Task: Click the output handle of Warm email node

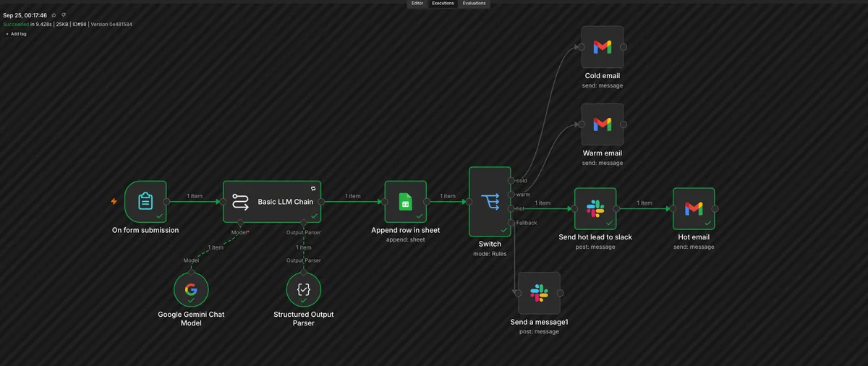Action: pyautogui.click(x=624, y=124)
